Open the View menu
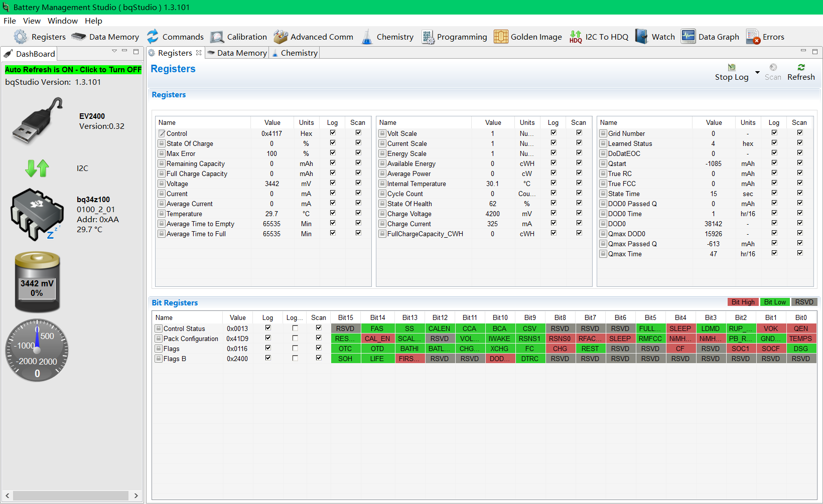This screenshot has height=504, width=823. 32,21
